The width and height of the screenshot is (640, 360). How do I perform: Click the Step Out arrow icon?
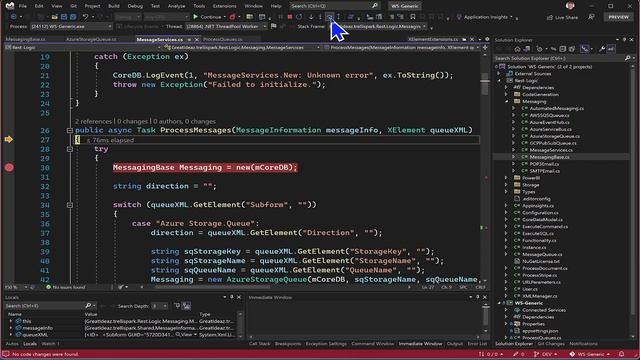click(x=339, y=17)
